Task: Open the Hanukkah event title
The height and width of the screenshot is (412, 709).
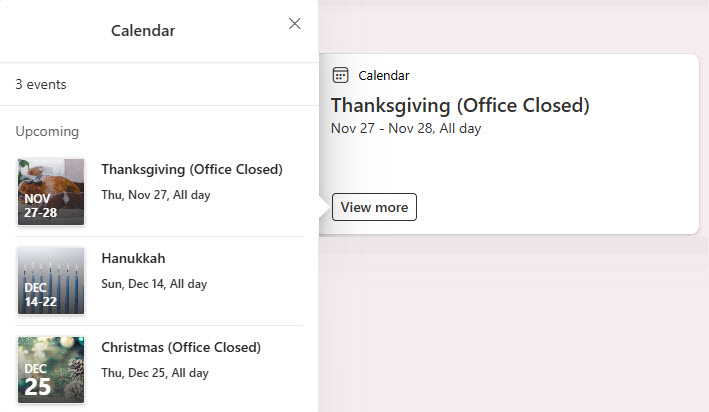Action: tap(133, 258)
